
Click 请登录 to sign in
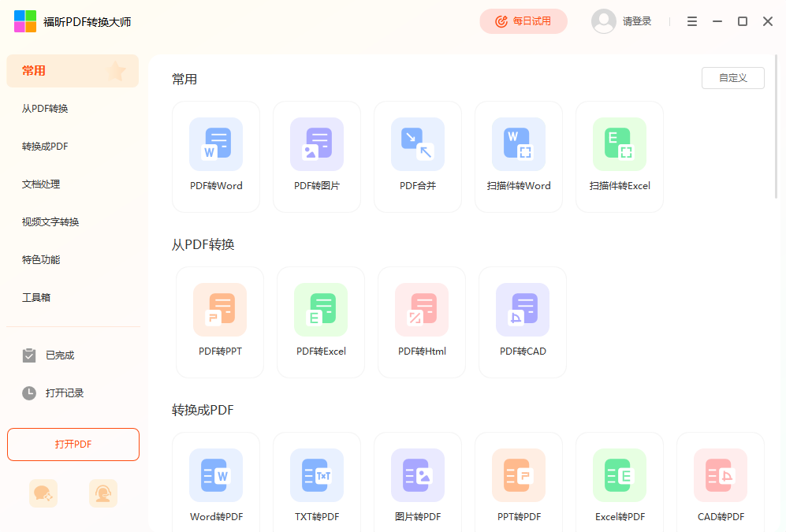click(x=637, y=21)
